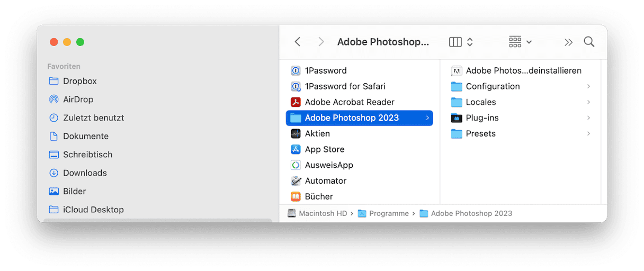This screenshot has width=644, height=271.
Task: Select Downloads in the Favoriten sidebar
Action: coord(77,173)
